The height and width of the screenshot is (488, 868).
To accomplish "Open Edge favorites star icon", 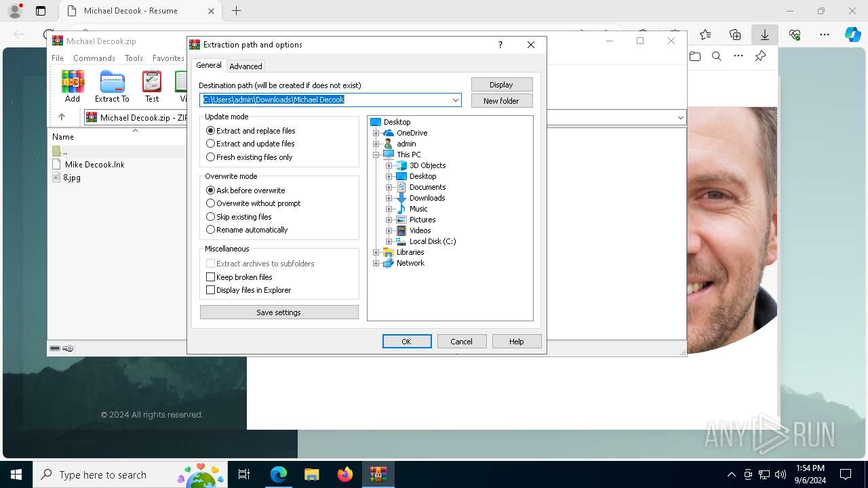I will click(x=705, y=35).
